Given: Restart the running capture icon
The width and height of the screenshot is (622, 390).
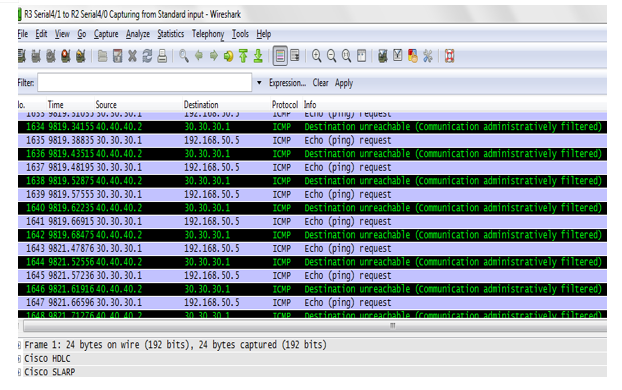Looking at the screenshot, I should tap(81, 56).
